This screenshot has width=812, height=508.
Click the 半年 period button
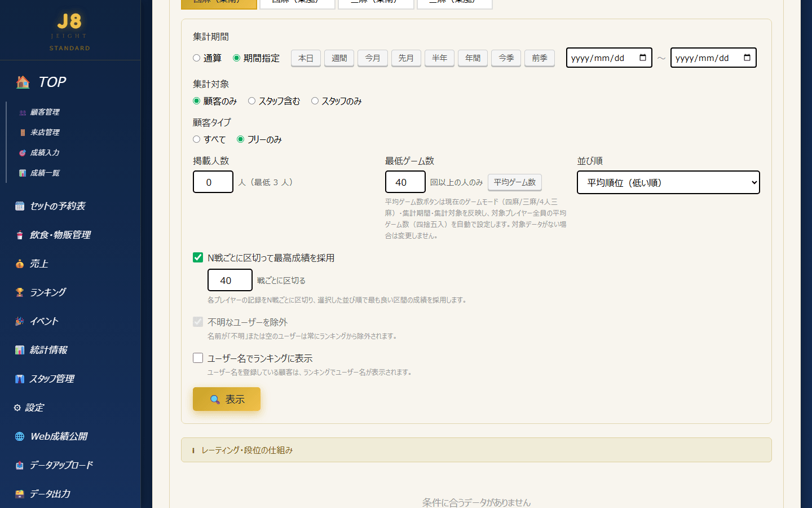[x=439, y=58]
